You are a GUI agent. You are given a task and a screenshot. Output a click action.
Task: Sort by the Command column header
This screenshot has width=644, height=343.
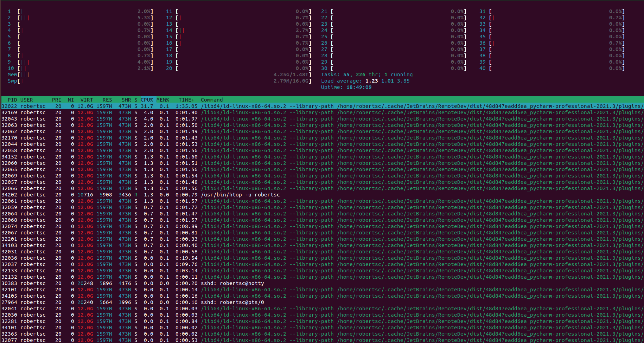[212, 100]
